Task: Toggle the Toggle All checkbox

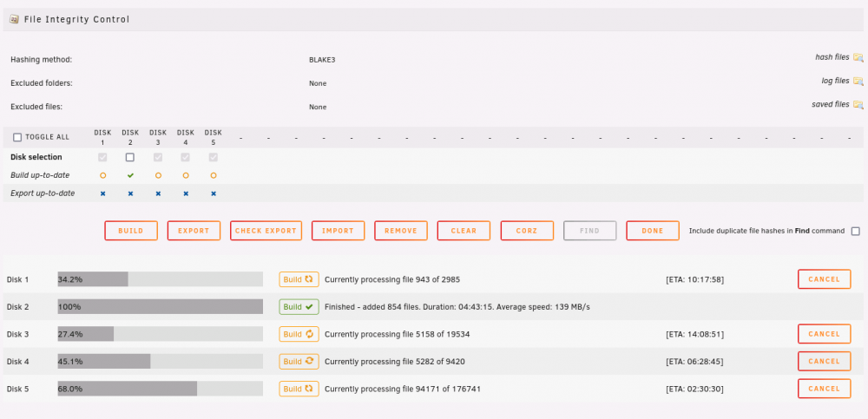Action: (17, 137)
